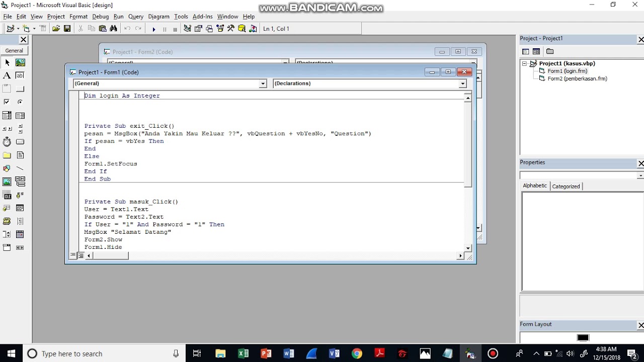Switch code window to Procedure View
644x362 pixels.
point(73,255)
